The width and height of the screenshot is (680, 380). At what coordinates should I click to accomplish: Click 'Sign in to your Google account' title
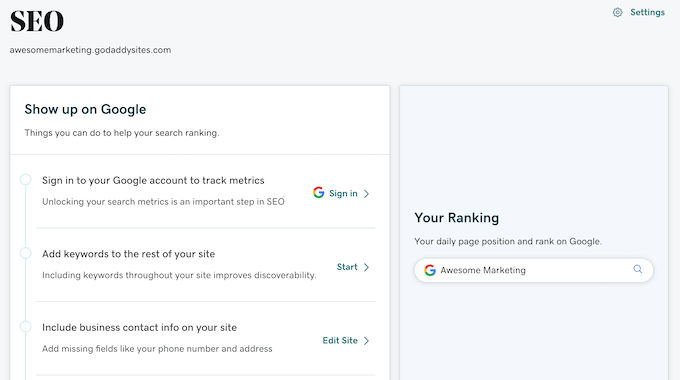point(153,180)
